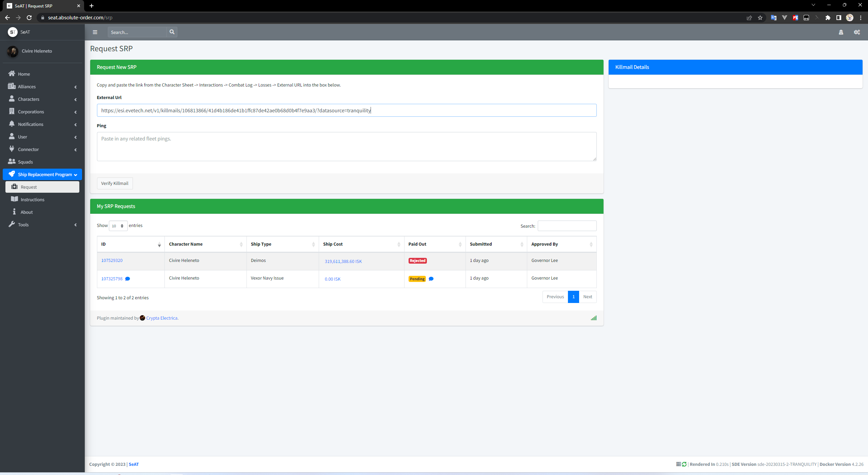Screen dimensions: 868x475
Task: Click comment bubble beside Pending badge
Action: [431, 279]
